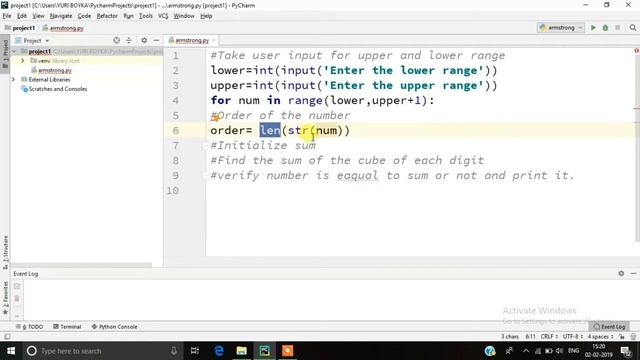
Task: Click the error indicator at the top of the editor gutter
Action: click(x=636, y=51)
